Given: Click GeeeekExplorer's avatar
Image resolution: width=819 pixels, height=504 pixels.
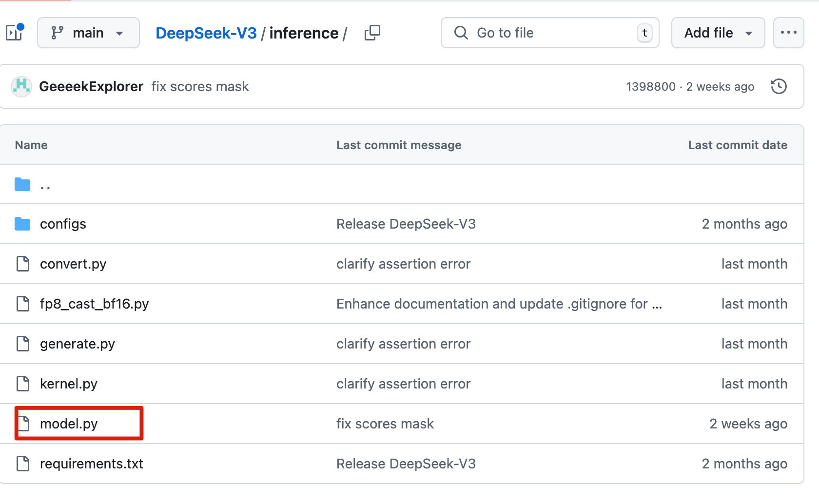Looking at the screenshot, I should (x=21, y=86).
